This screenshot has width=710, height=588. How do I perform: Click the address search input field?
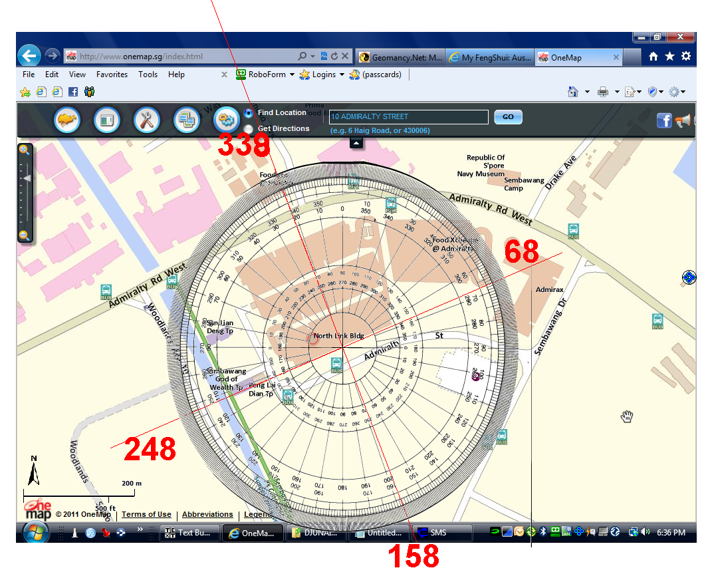click(408, 117)
